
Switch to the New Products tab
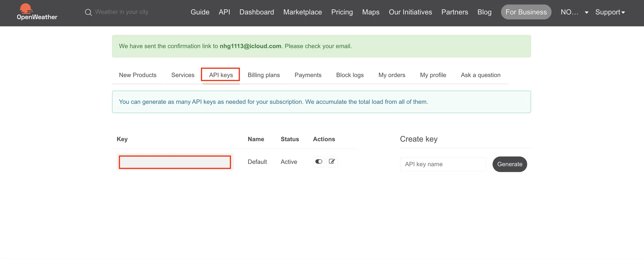[x=138, y=75]
